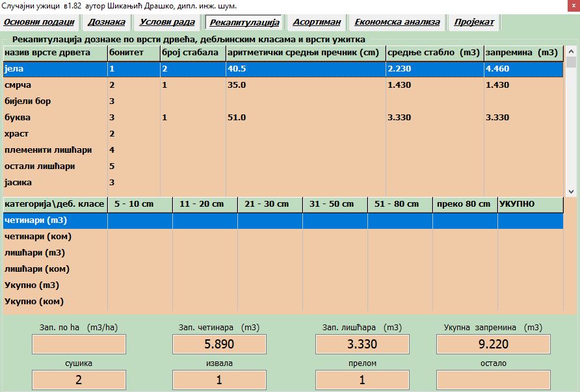
Task: Go to the Асортиман tab
Action: (x=317, y=22)
